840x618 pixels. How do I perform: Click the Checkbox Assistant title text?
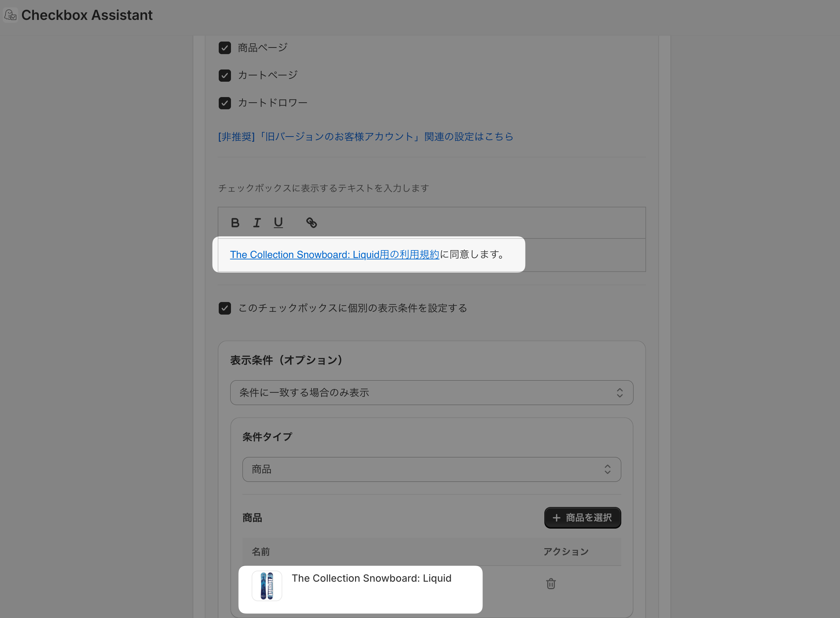[87, 15]
